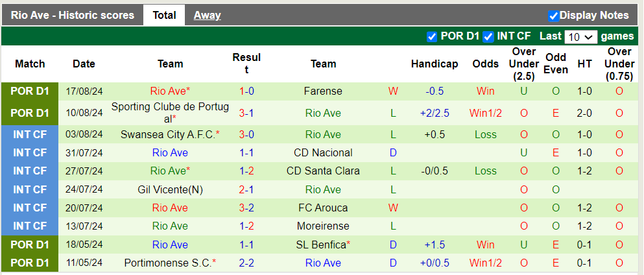The height and width of the screenshot is (275, 644).
Task: Open the Last games count dropdown
Action: tap(580, 37)
